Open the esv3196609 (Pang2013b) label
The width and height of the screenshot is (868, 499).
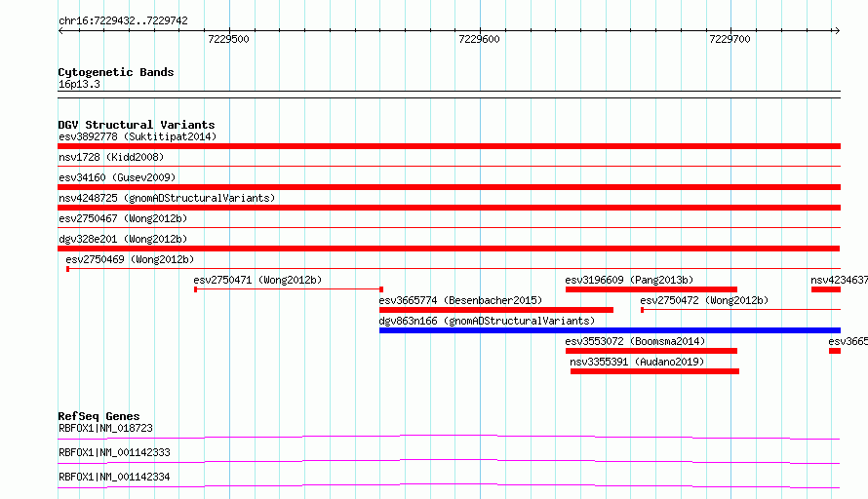pos(629,280)
